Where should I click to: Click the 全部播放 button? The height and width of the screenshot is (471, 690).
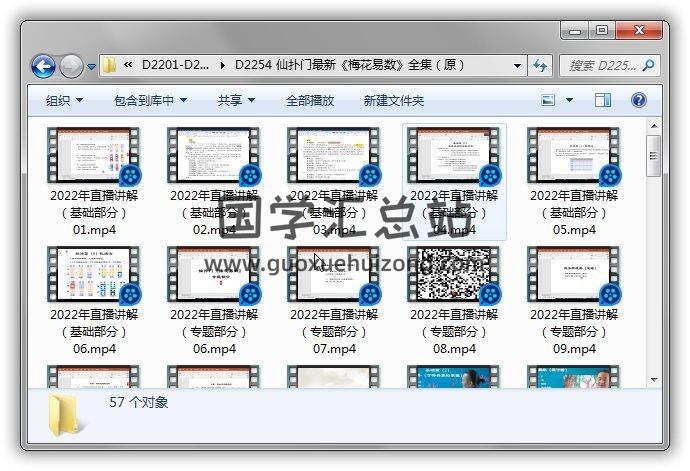tap(310, 100)
